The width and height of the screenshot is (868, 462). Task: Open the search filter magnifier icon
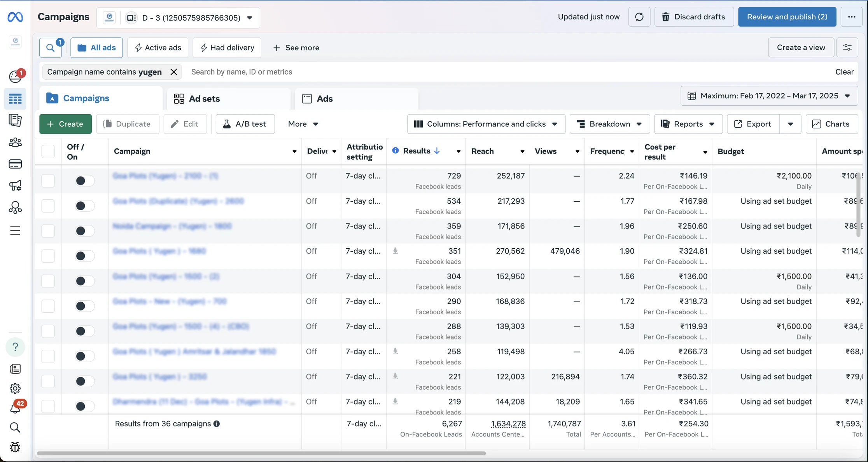(x=51, y=48)
